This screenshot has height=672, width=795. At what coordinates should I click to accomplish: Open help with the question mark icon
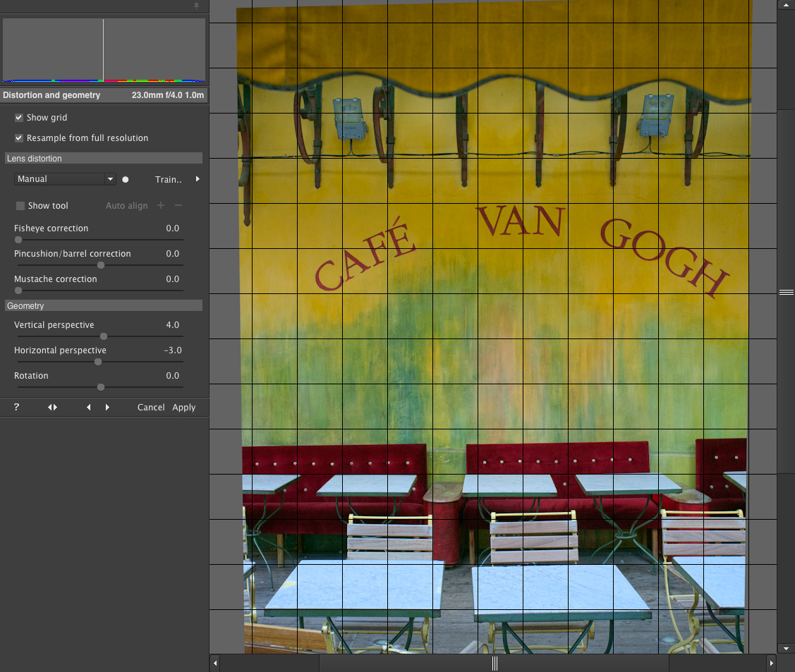point(16,407)
